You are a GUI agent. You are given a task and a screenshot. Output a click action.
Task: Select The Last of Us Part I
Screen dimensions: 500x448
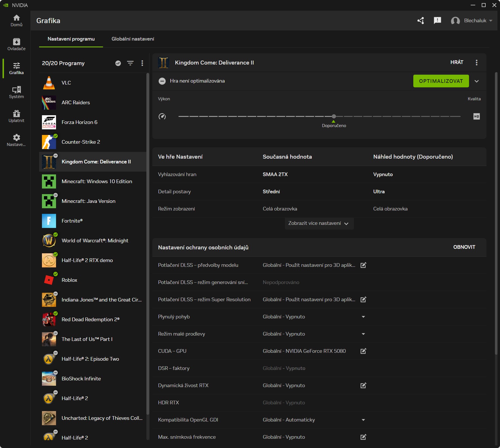[93, 339]
